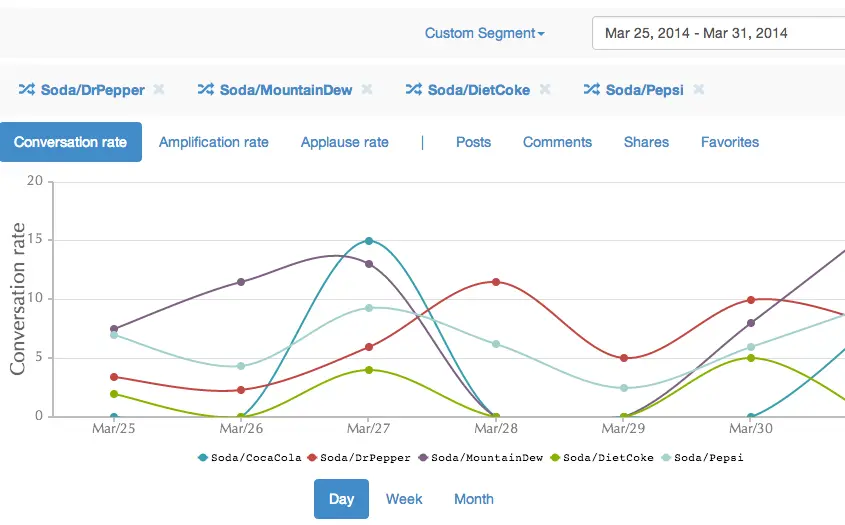Remove the Soda/MountainDew segment tag
The image size is (845, 525).
[x=367, y=90]
